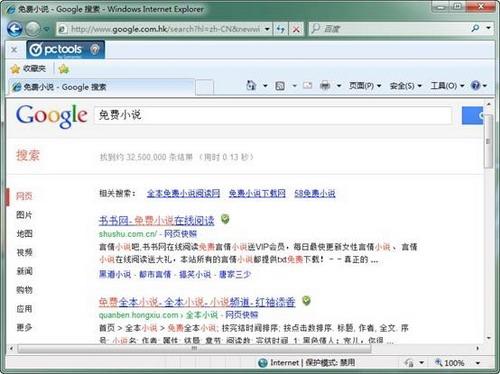Select the 图片 search category
Viewport: 500px width, 374px height.
24,215
